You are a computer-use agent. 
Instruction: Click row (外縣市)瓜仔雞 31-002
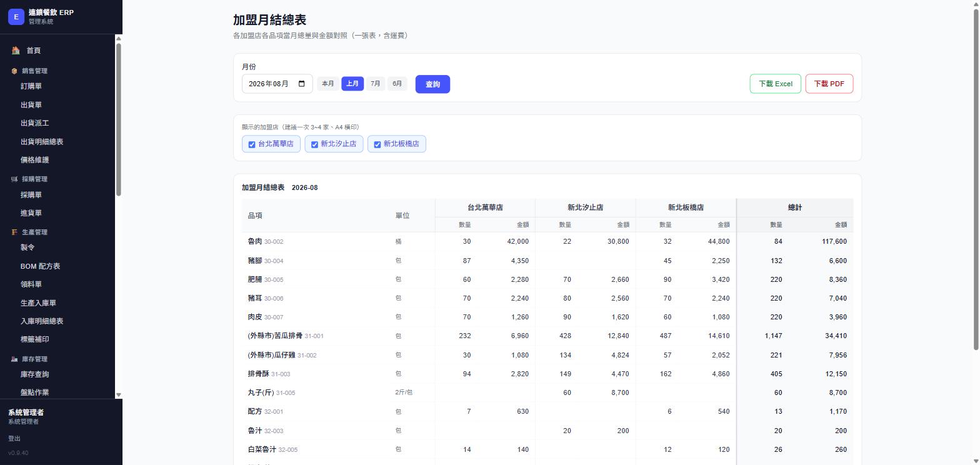[547, 355]
